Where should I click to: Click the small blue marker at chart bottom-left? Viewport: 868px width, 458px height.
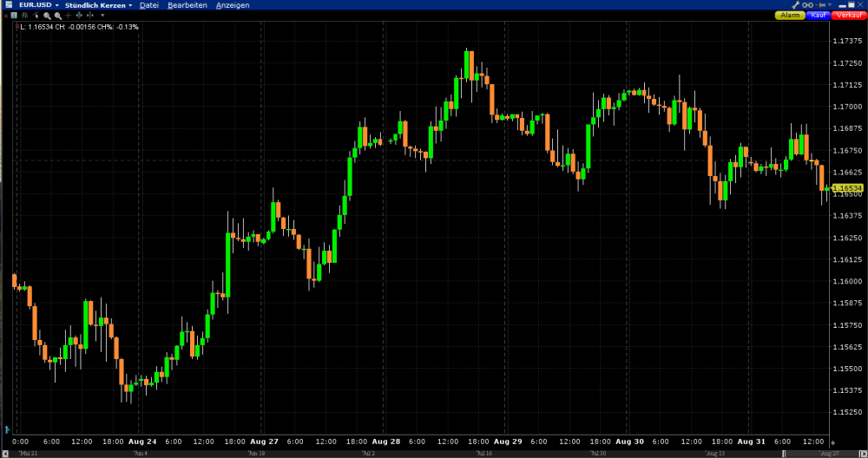pyautogui.click(x=7, y=429)
